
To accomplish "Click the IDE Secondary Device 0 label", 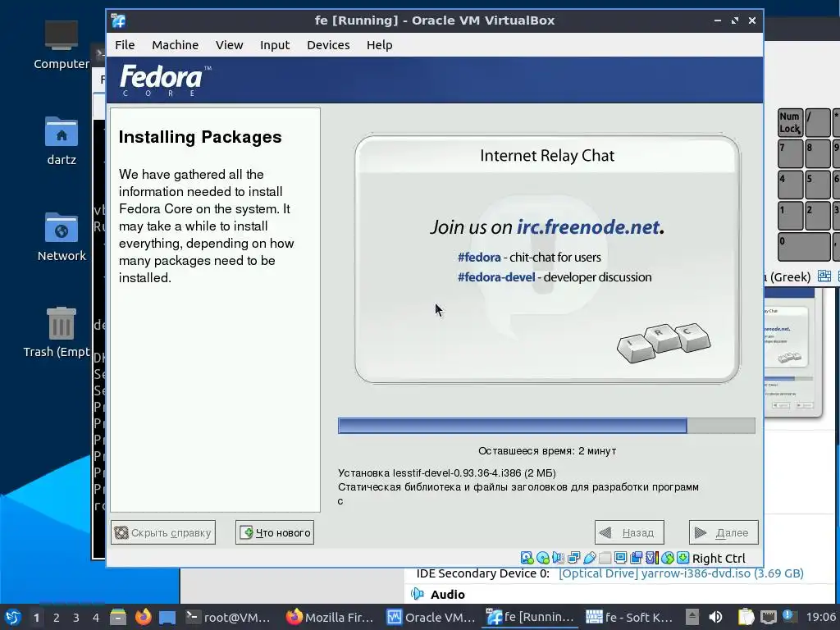I will tap(482, 573).
